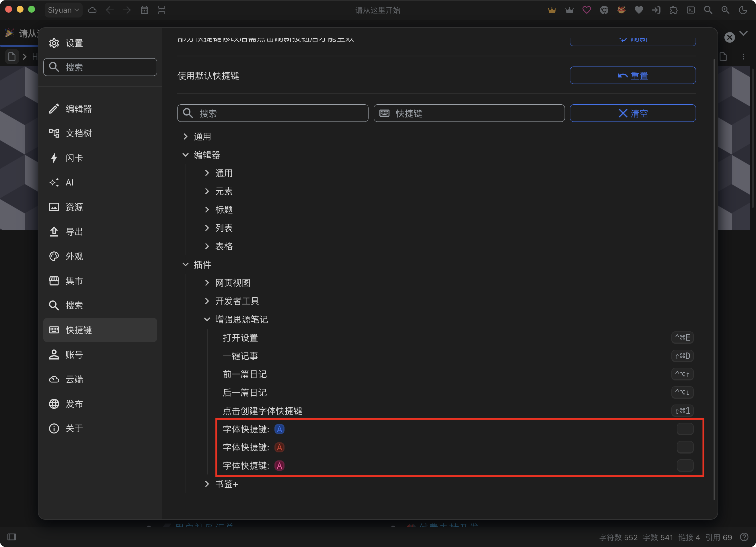Open the daily note calendar icon

[144, 10]
